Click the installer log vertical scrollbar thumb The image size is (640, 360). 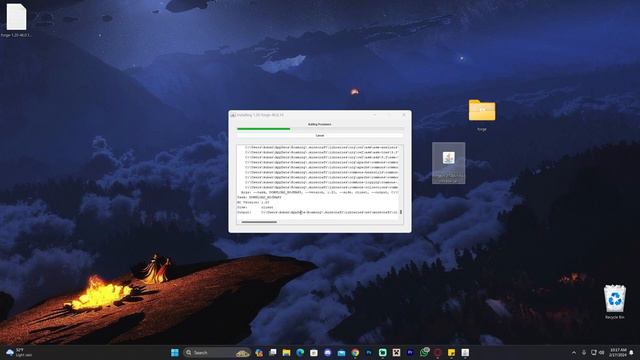pyautogui.click(x=401, y=212)
